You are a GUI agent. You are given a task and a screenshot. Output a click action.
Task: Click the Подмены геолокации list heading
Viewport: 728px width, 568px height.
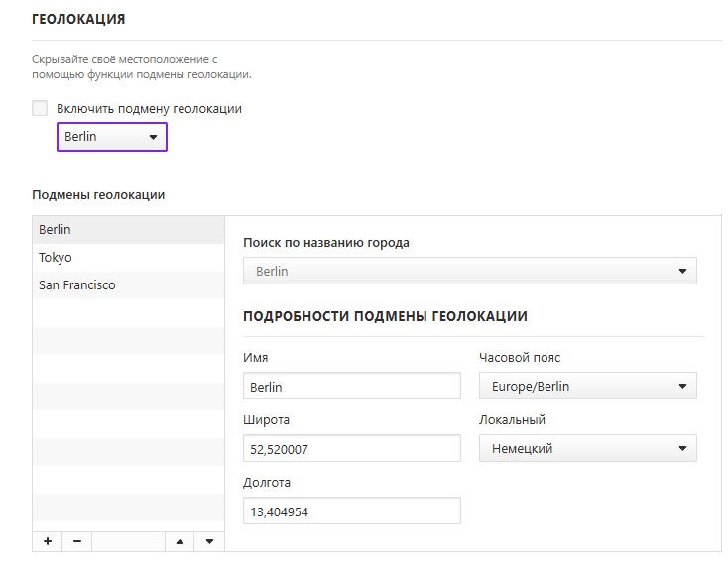click(x=98, y=195)
